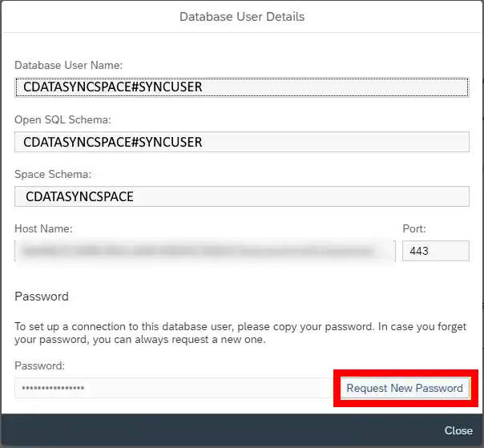Select the Space Schema field containing CDATASYNCSPACE
Image resolution: width=484 pixels, height=448 pixels.
tap(241, 196)
